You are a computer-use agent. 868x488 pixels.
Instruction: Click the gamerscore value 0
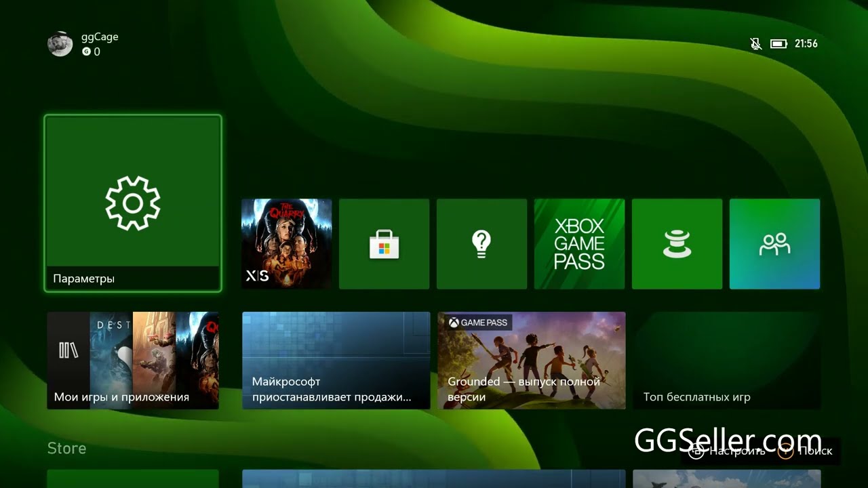(x=96, y=52)
